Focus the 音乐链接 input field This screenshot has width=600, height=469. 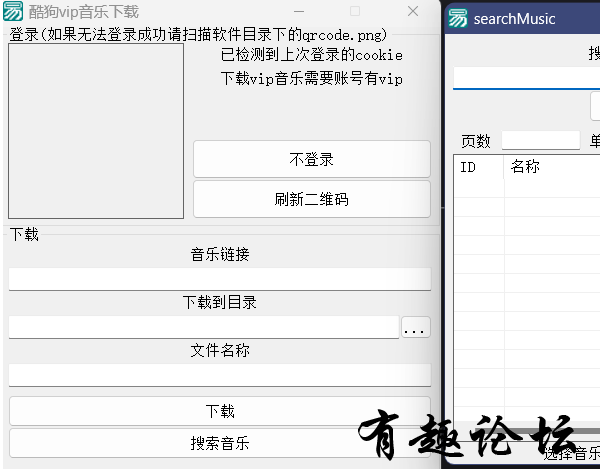(220, 279)
